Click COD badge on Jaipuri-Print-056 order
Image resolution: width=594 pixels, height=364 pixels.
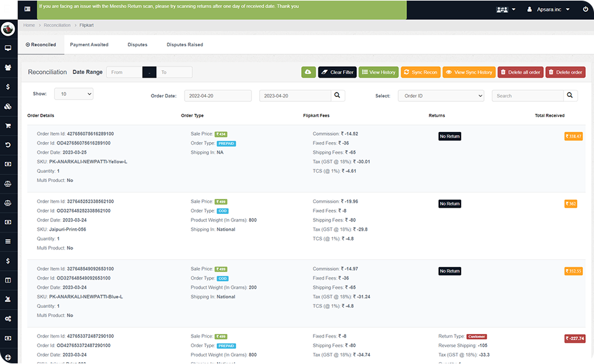[x=222, y=211]
